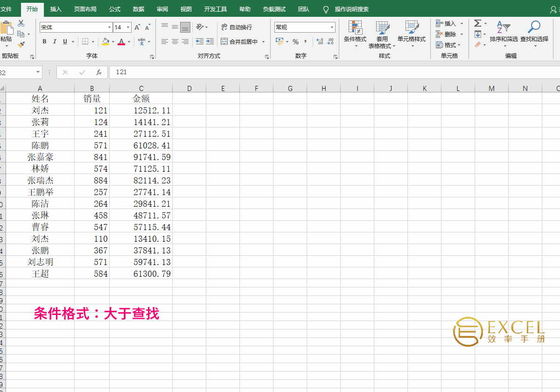Click the accounting number format icon
The height and width of the screenshot is (392, 560).
click(x=280, y=42)
